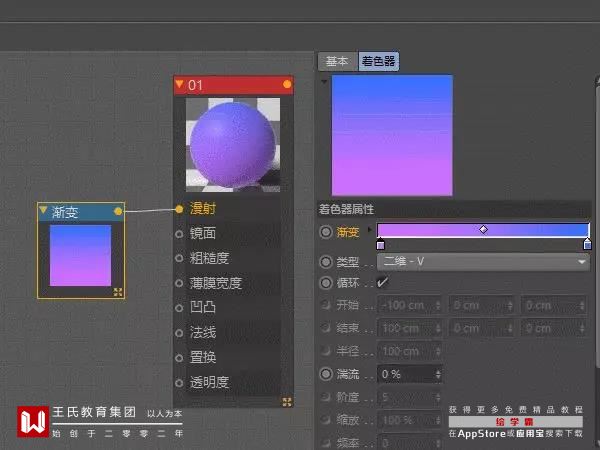
Task: Select the 粗糙度 input port
Action: coord(179,258)
